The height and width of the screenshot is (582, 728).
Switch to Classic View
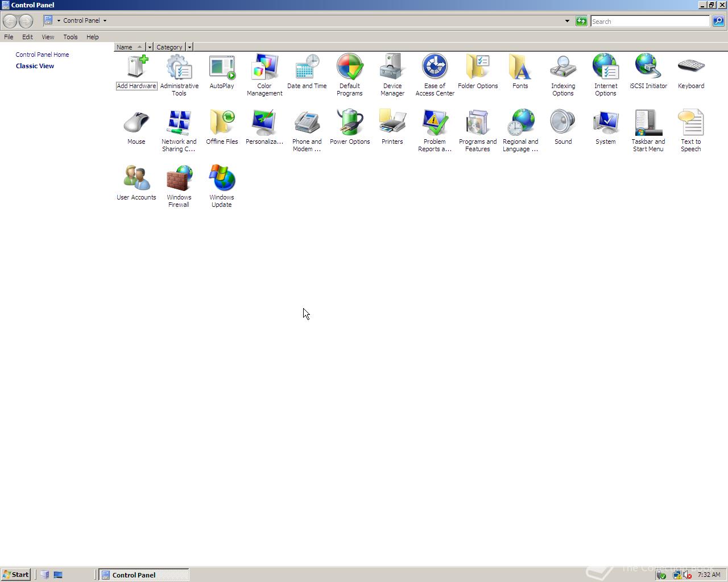[35, 66]
